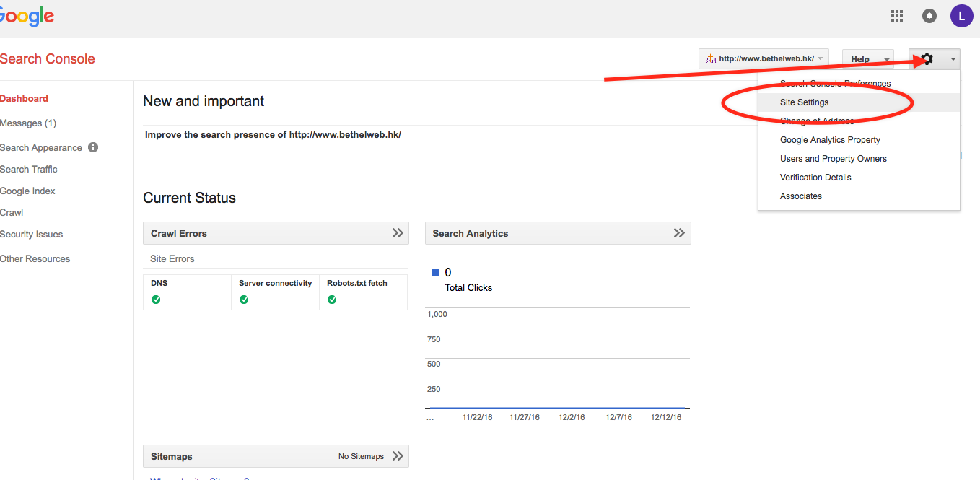
Task: Expand Sitemaps with double-arrow icon
Action: pyautogui.click(x=398, y=456)
